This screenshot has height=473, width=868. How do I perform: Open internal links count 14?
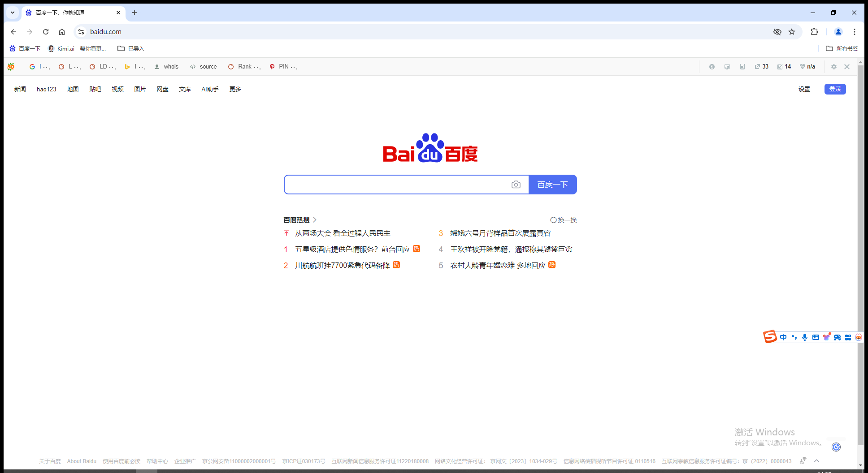[x=784, y=67]
